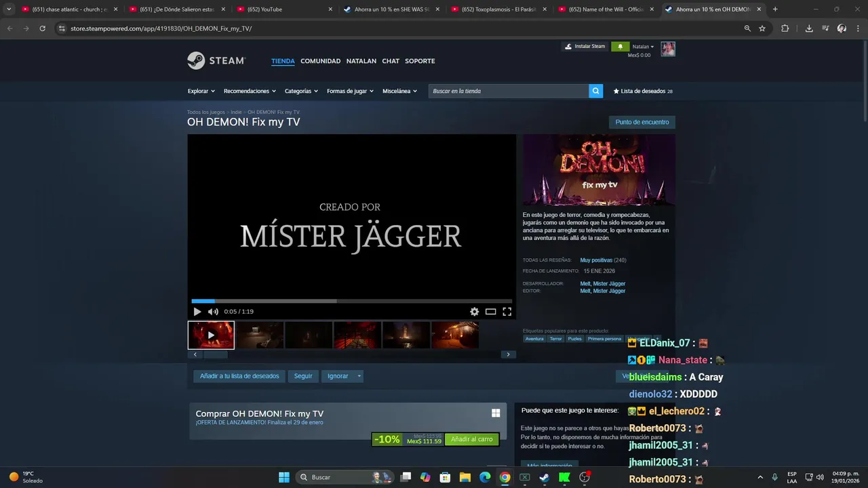Reload the page
This screenshot has height=488, width=868.
(x=42, y=28)
